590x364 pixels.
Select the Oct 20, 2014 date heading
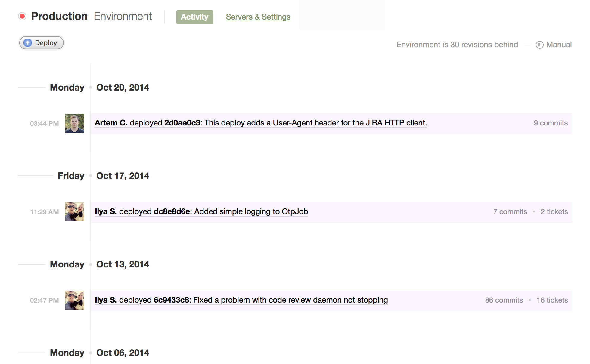click(123, 88)
